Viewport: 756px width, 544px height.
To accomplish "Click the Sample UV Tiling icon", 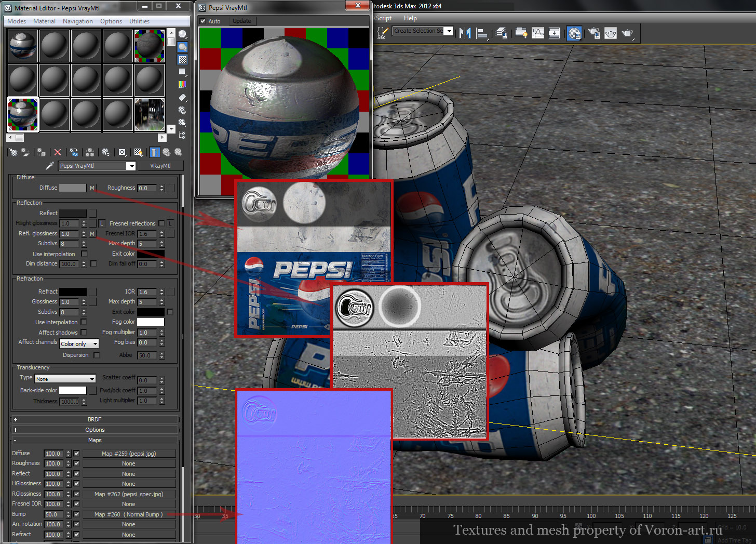I will click(182, 72).
